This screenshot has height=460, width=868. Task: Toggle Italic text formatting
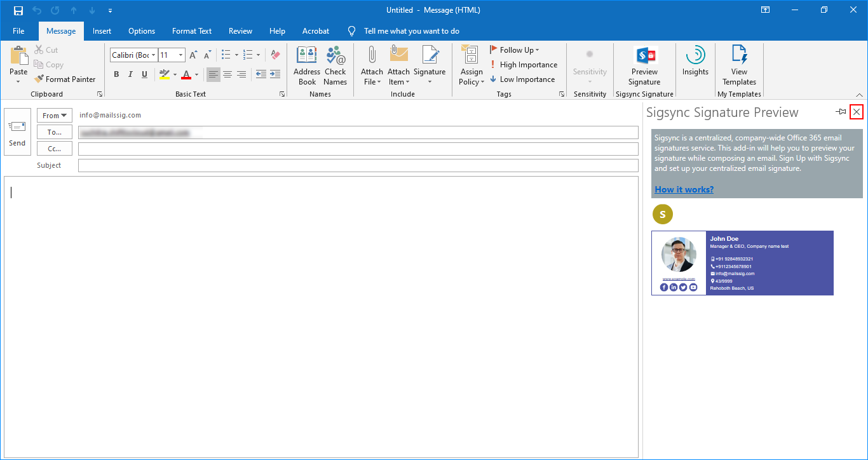click(130, 74)
